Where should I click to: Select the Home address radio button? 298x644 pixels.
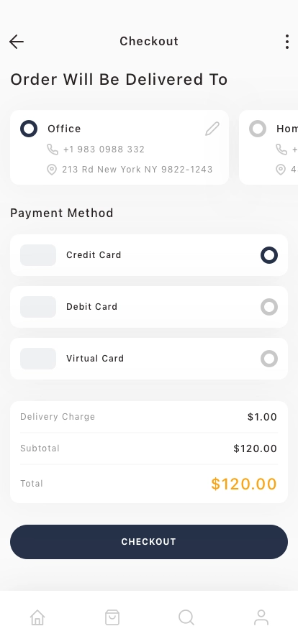[x=258, y=129]
